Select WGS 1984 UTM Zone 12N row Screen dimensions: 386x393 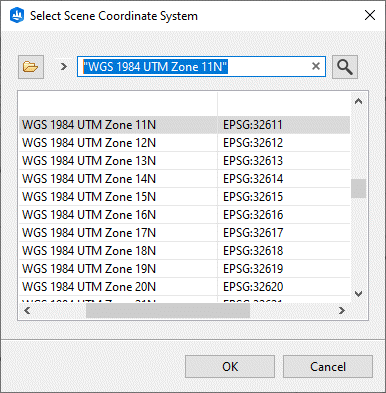pos(184,143)
